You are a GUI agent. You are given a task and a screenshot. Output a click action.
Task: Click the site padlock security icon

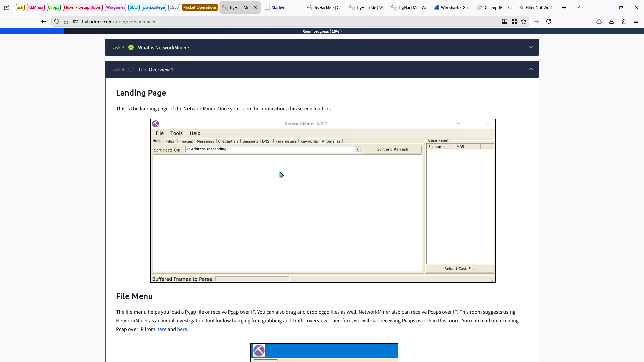pyautogui.click(x=66, y=21)
